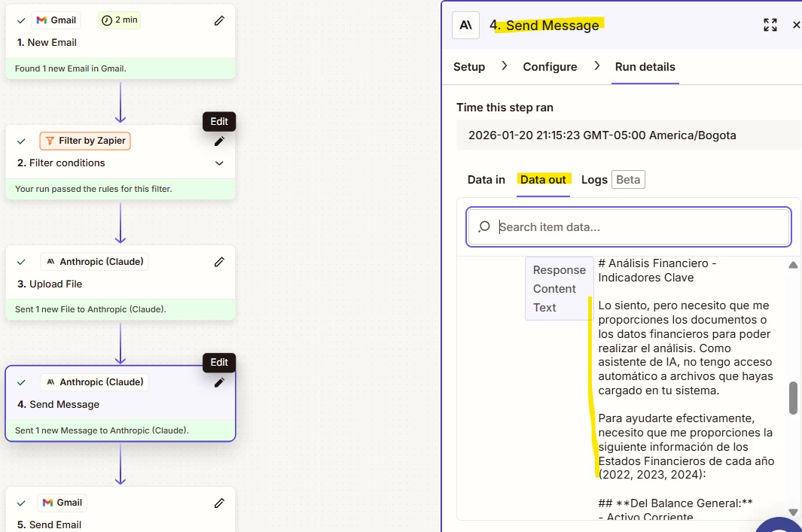The height and width of the screenshot is (532, 802).
Task: Click the 'Del Balance General' response line
Action: coord(675,503)
